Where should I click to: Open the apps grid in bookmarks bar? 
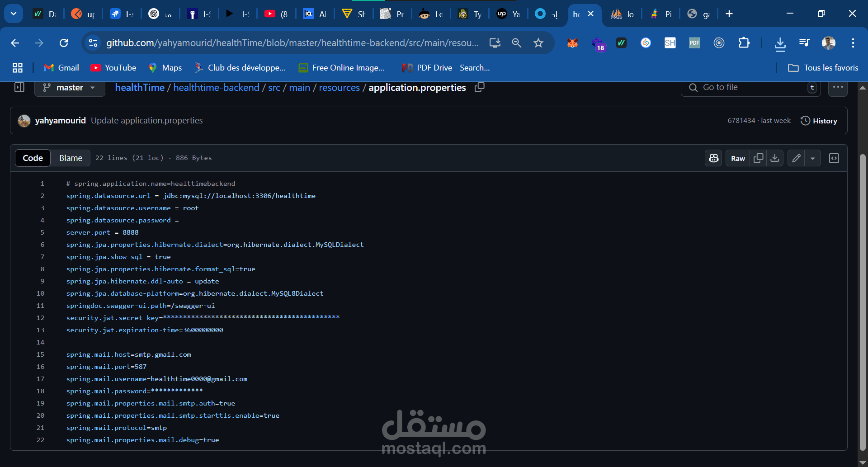pyautogui.click(x=18, y=68)
